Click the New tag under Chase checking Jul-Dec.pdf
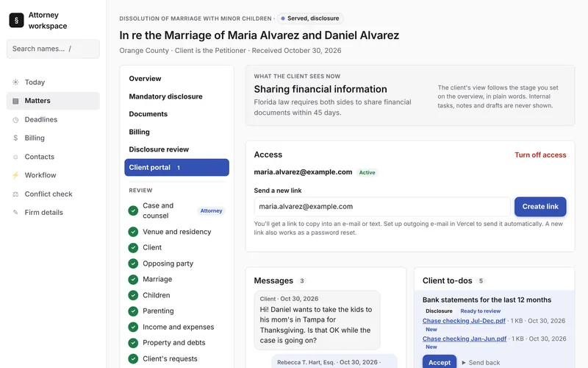This screenshot has width=588, height=368. tap(431, 330)
